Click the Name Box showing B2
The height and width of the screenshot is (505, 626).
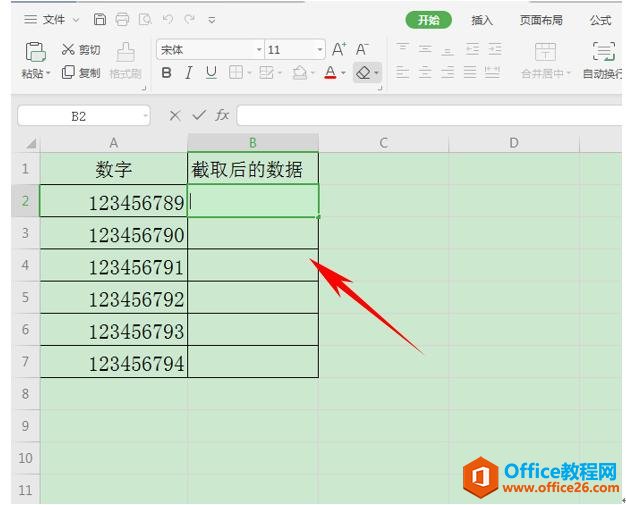click(x=79, y=116)
